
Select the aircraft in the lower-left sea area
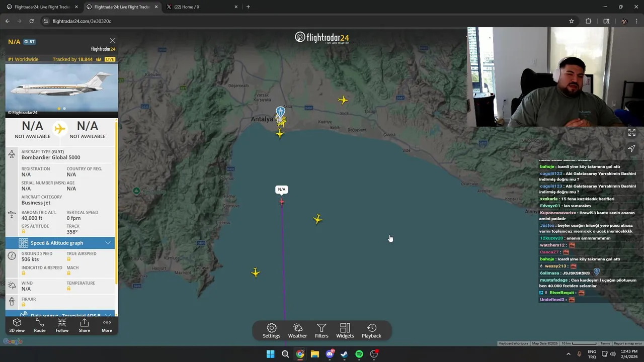256,273
